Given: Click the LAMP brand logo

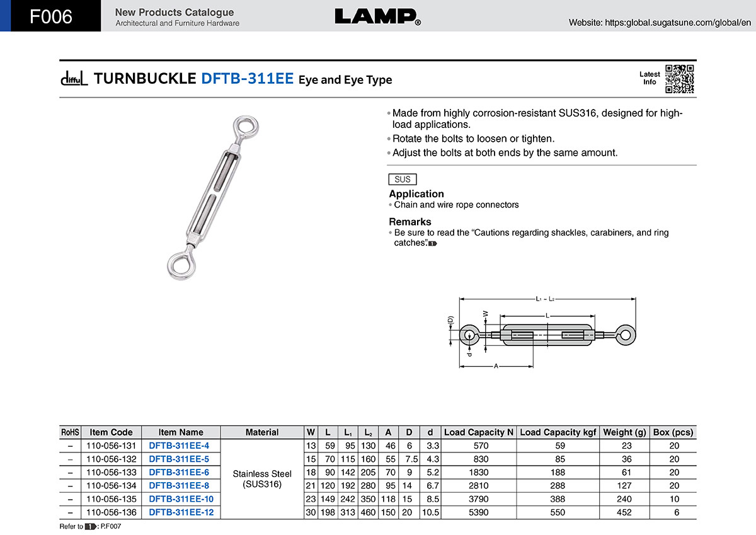Looking at the screenshot, I should pos(377,16).
